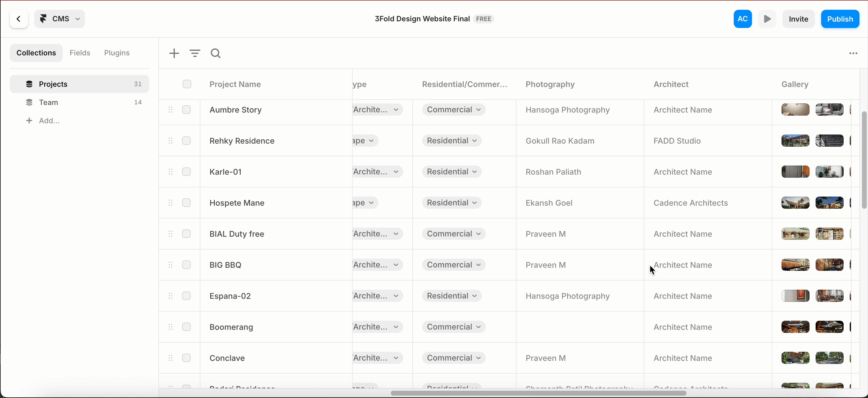Switch to the Collections tab
Viewport: 868px width, 398px height.
36,53
